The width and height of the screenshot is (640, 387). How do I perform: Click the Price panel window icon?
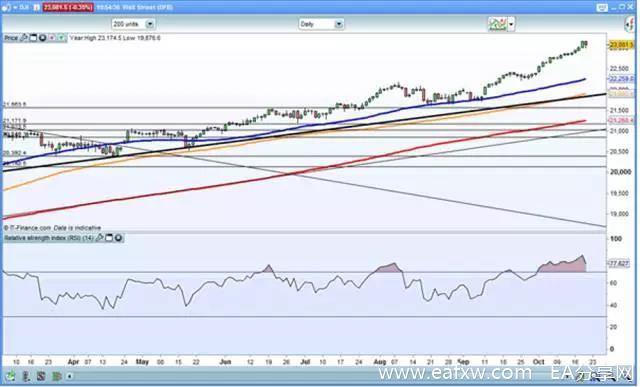pos(33,38)
